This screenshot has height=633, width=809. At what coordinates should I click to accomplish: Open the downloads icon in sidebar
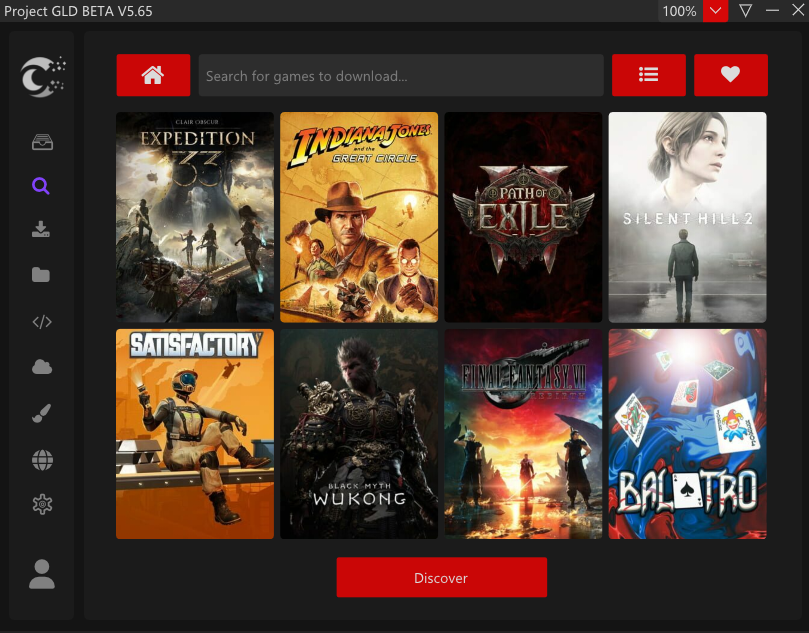(41, 229)
